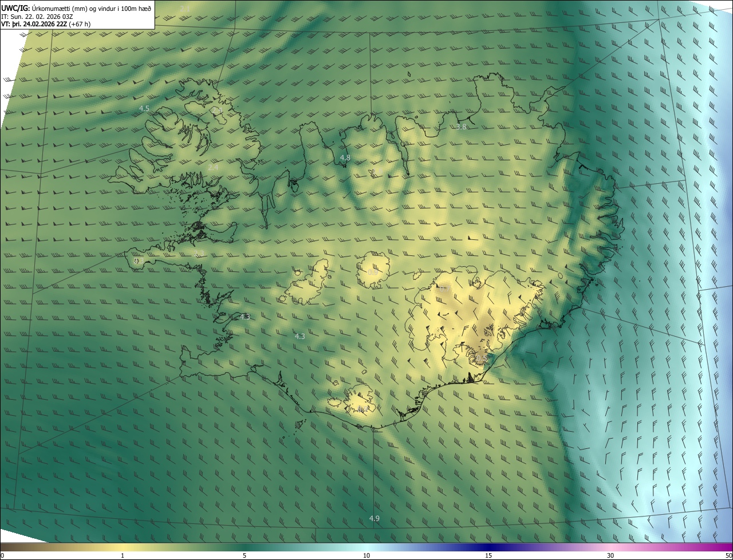Click the 4.9 value label over the ocean

[x=374, y=518]
